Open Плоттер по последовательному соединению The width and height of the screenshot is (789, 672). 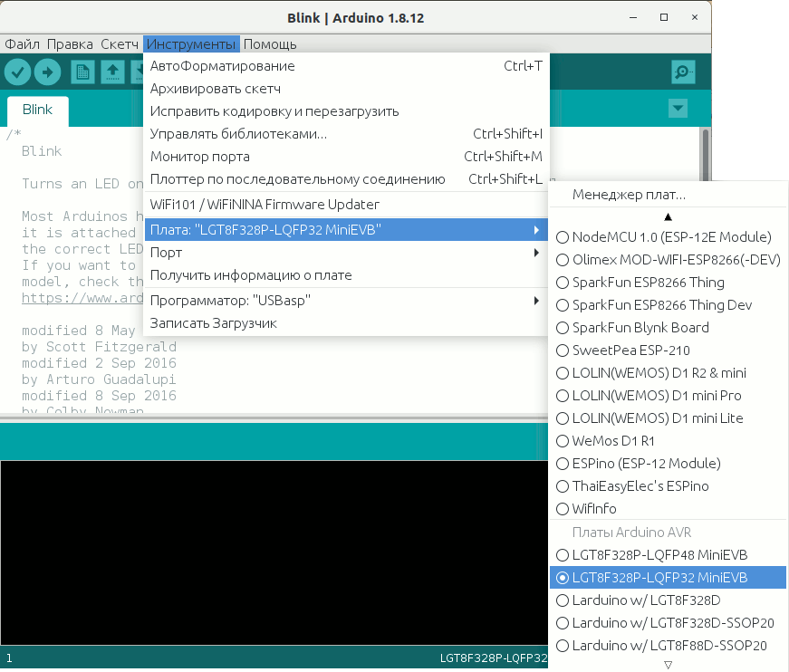[x=346, y=179]
